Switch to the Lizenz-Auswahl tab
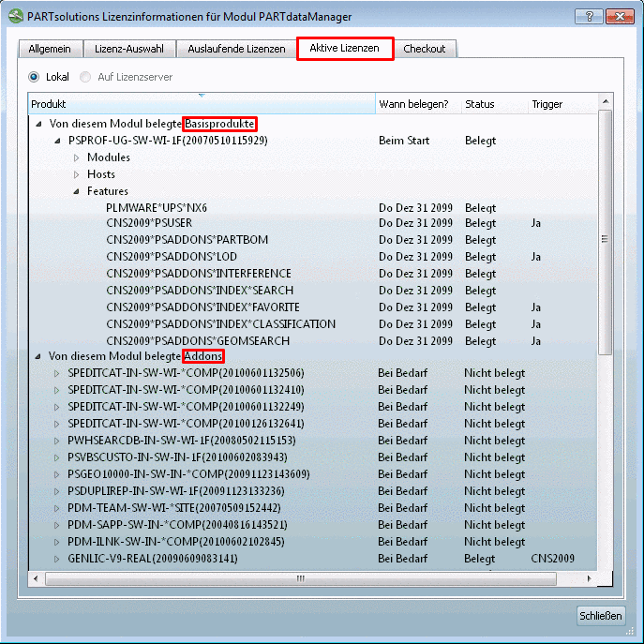 pyautogui.click(x=129, y=49)
